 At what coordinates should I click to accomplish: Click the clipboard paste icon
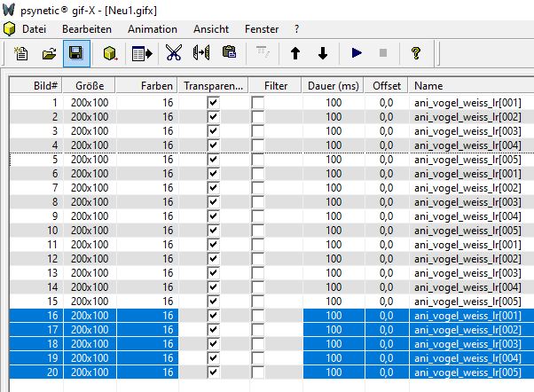(229, 53)
